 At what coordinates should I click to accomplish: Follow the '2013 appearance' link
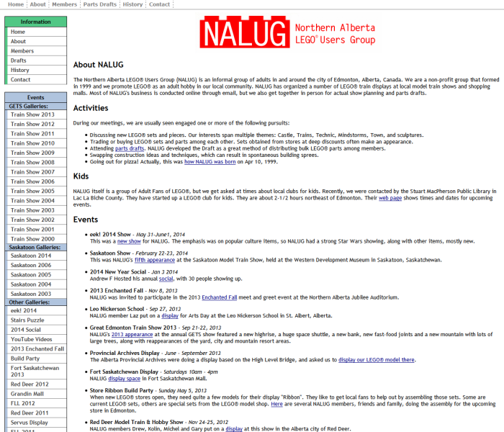pyautogui.click(x=132, y=335)
